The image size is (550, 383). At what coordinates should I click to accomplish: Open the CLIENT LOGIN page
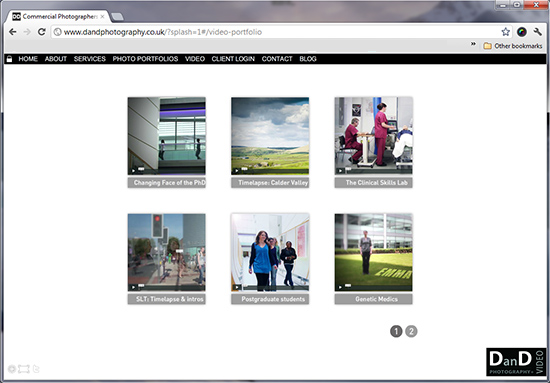pos(233,59)
